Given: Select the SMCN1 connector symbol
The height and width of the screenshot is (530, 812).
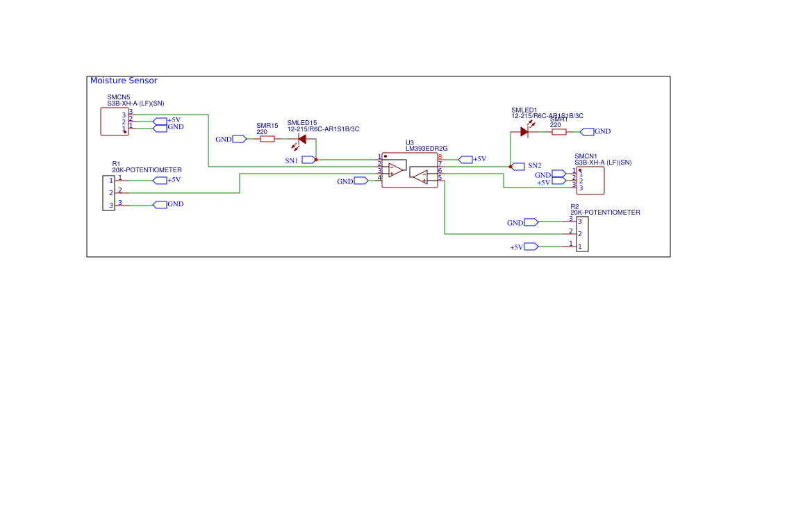Looking at the screenshot, I should 590,181.
